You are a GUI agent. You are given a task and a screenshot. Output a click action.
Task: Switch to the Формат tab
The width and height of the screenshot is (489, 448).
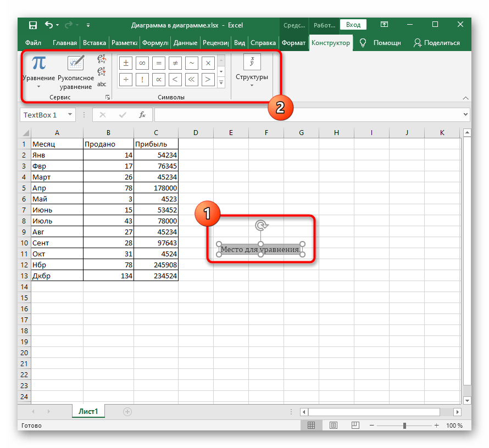point(293,43)
